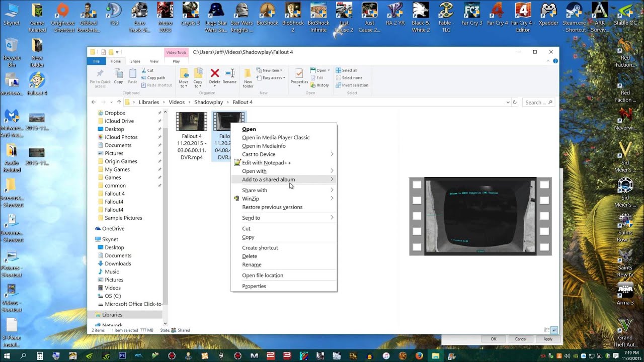Click the Search input field
The image size is (644, 362).
pyautogui.click(x=539, y=102)
